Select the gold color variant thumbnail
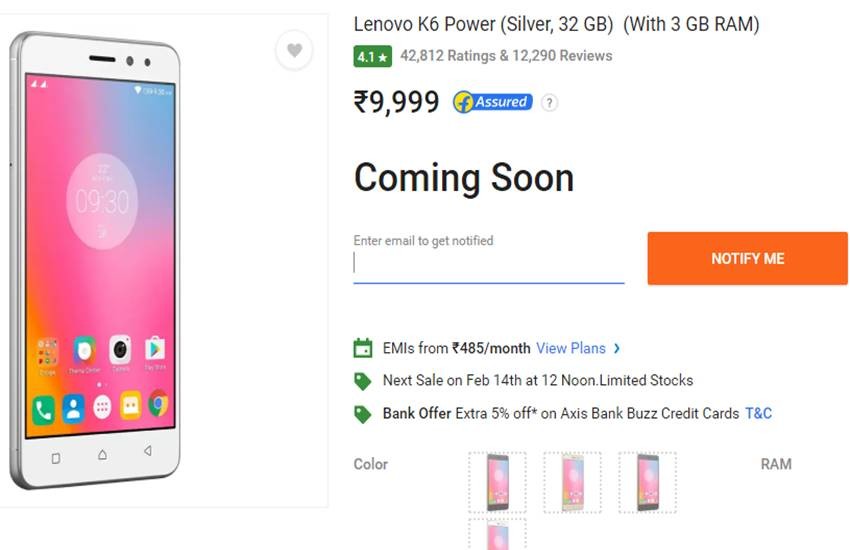This screenshot has width=850, height=550. click(572, 482)
